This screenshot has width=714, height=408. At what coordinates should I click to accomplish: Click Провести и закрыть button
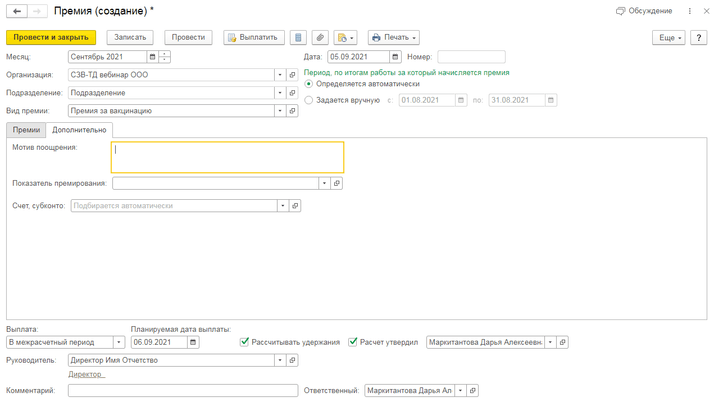click(51, 38)
